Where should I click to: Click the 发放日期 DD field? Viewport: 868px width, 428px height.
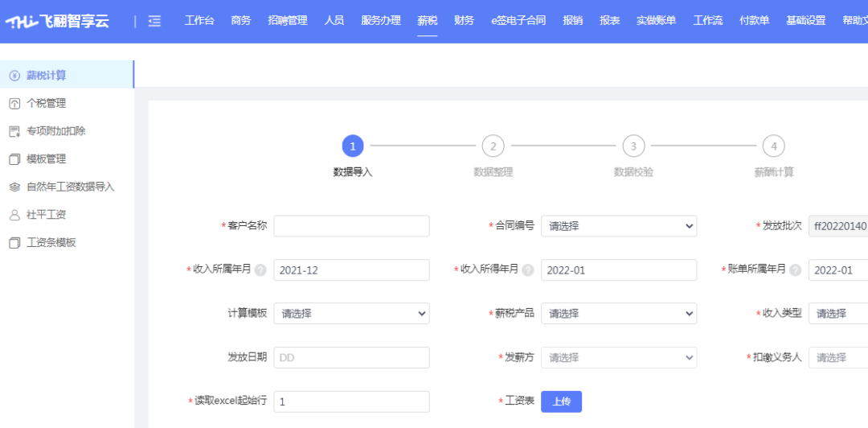(351, 357)
